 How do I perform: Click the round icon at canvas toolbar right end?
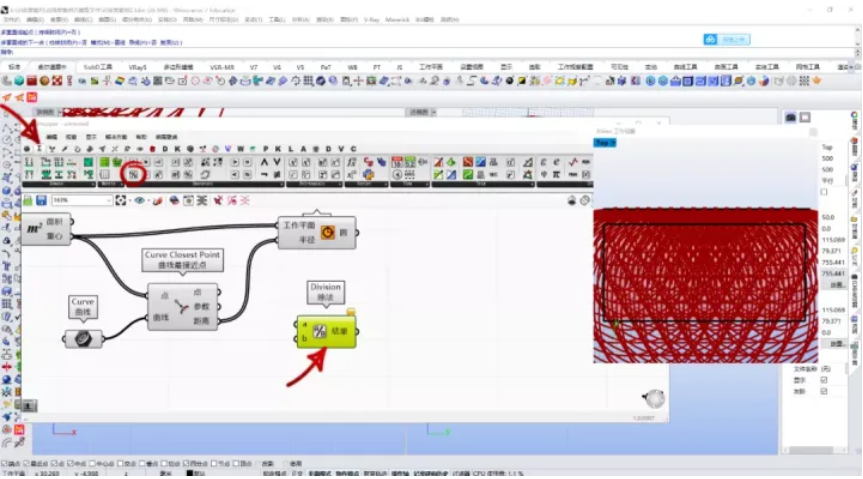point(585,200)
